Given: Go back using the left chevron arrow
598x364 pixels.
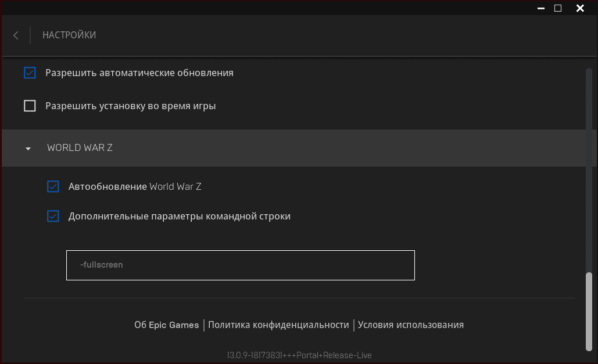Looking at the screenshot, I should (16, 35).
